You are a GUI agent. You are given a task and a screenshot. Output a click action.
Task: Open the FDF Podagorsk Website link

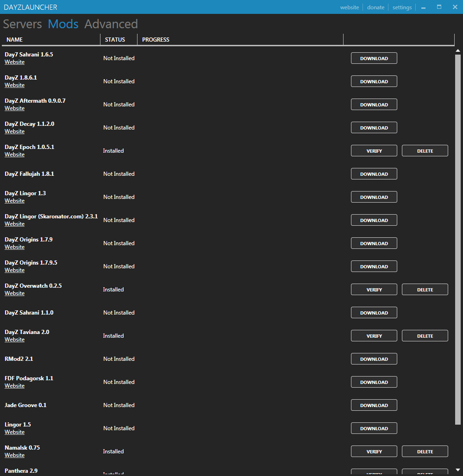coord(14,386)
